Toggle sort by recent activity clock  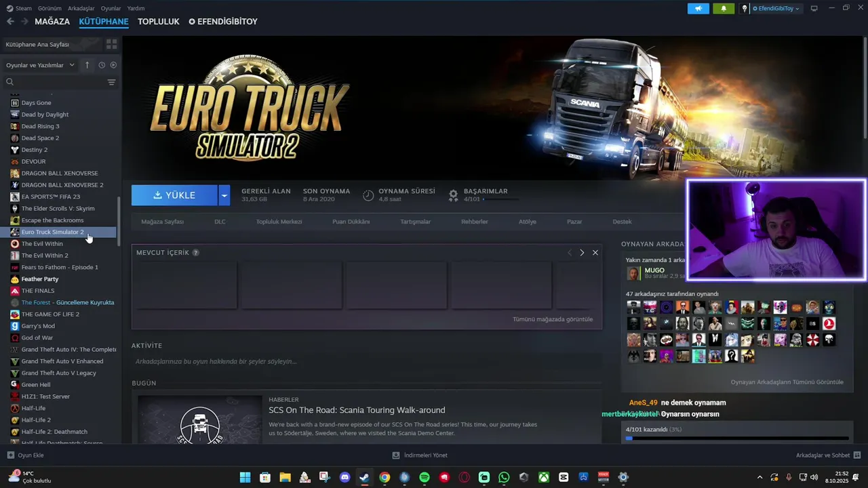102,65
